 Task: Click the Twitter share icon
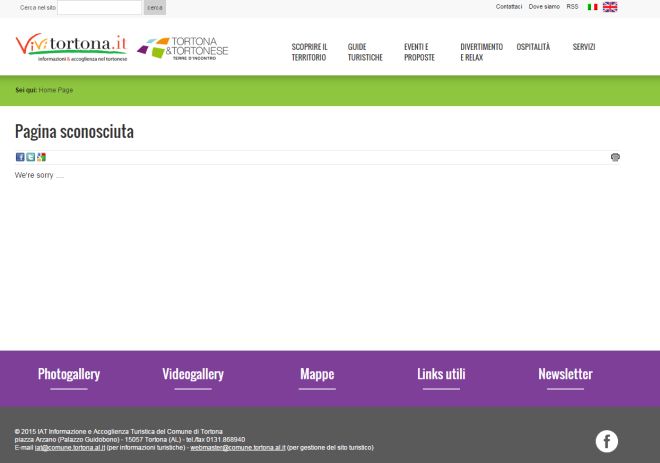(30, 157)
